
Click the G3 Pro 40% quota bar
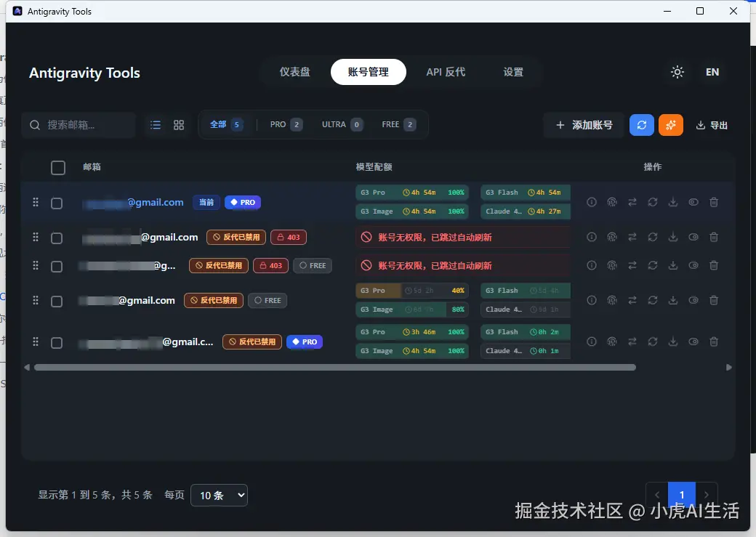(412, 291)
